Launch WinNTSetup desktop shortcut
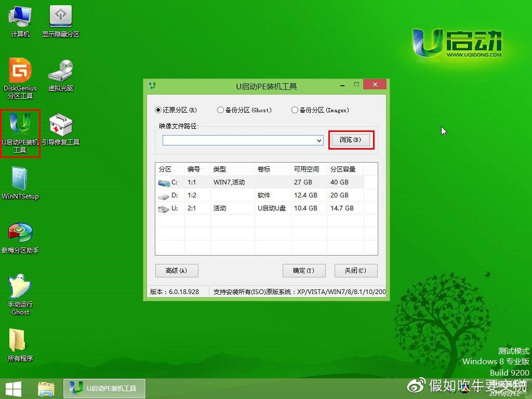The height and width of the screenshot is (399, 532). pyautogui.click(x=20, y=183)
